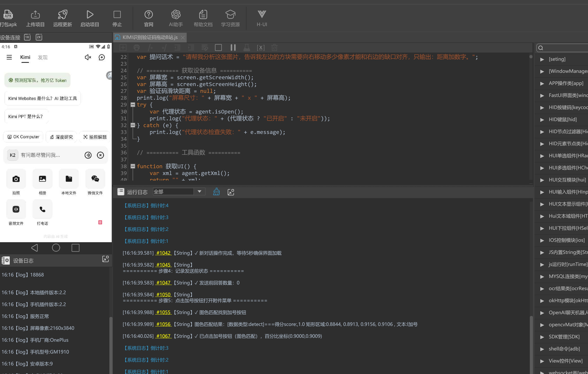588x374 pixels.
Task: Tap the 深度研究 chip
Action: coord(61,137)
